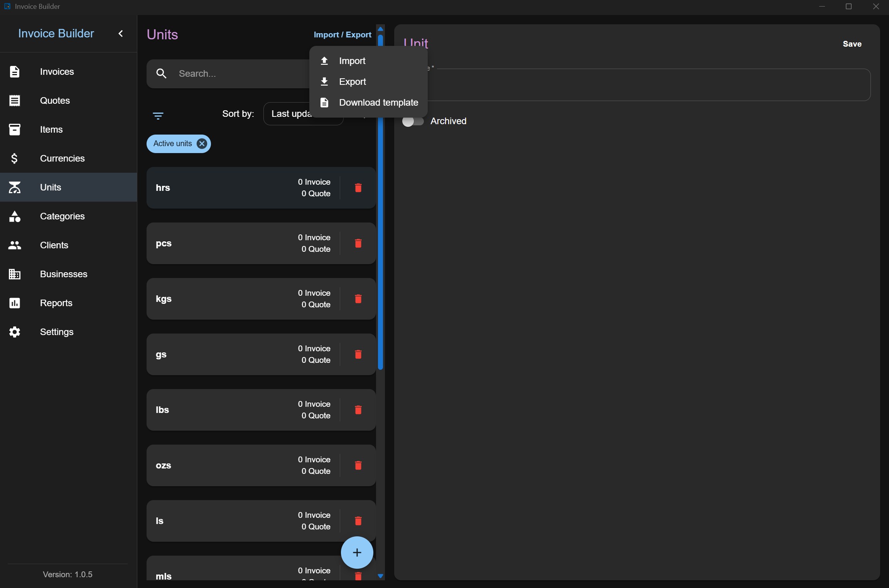Delete the kgs unit
Screen dimensions: 889x588
point(358,299)
